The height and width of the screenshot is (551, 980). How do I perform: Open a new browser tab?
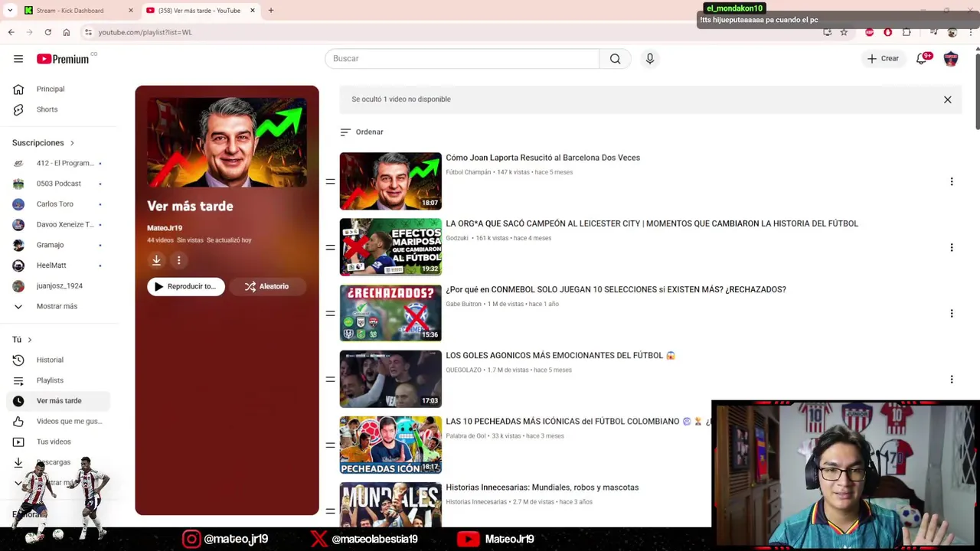[270, 11]
